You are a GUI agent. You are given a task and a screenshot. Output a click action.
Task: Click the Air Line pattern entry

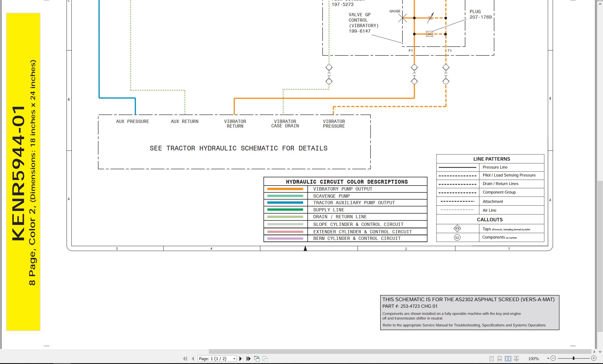(489, 210)
